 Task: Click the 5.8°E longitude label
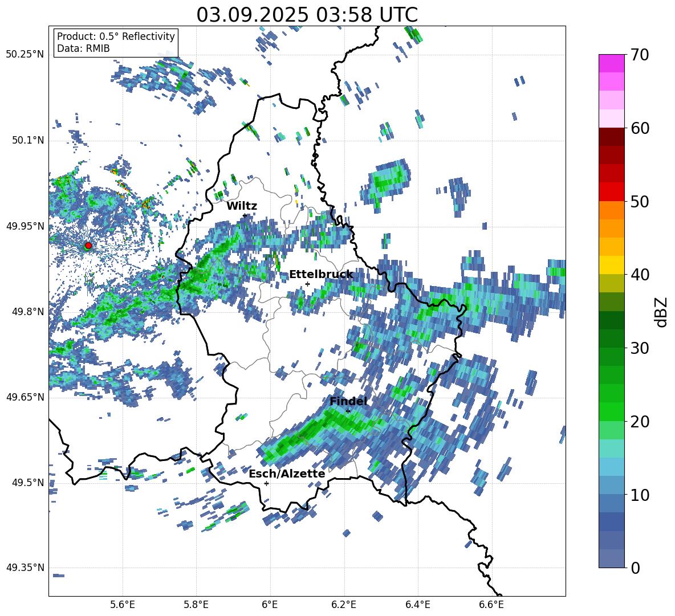click(196, 605)
